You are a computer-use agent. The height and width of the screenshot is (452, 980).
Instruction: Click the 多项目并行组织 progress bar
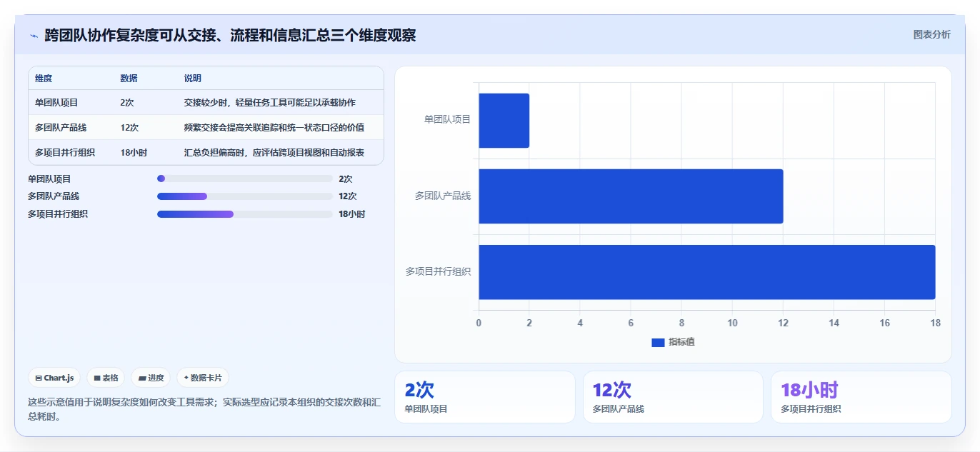tap(245, 214)
